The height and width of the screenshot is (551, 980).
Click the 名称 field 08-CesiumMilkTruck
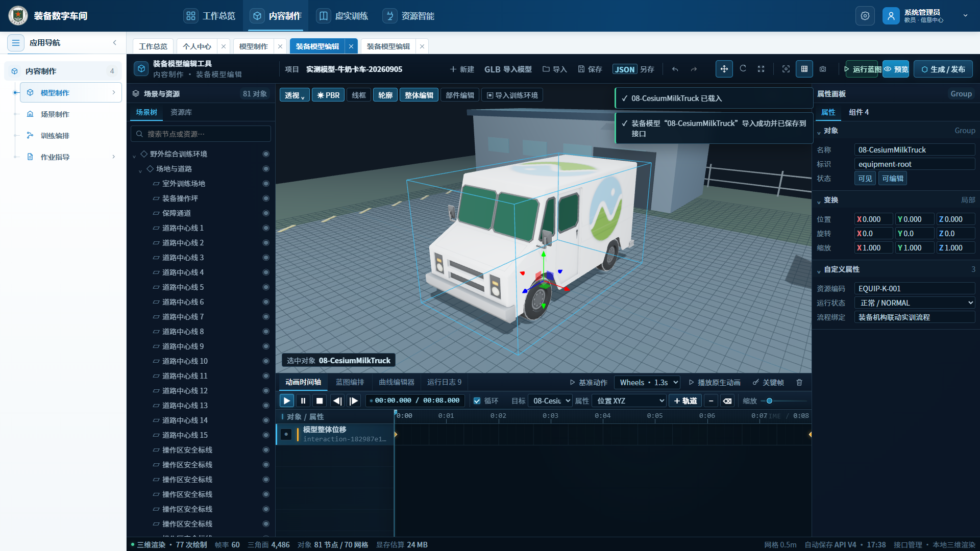click(915, 150)
